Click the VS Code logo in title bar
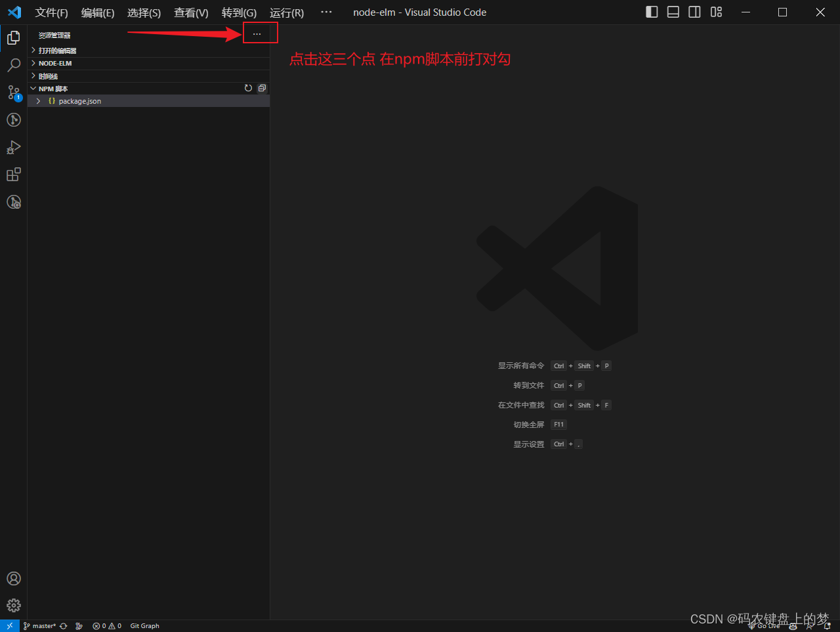The height and width of the screenshot is (632, 840). tap(14, 12)
